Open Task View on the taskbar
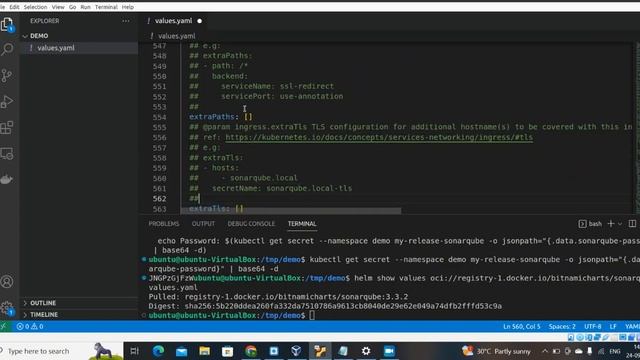Image resolution: width=640 pixels, height=360 pixels. pos(134,351)
